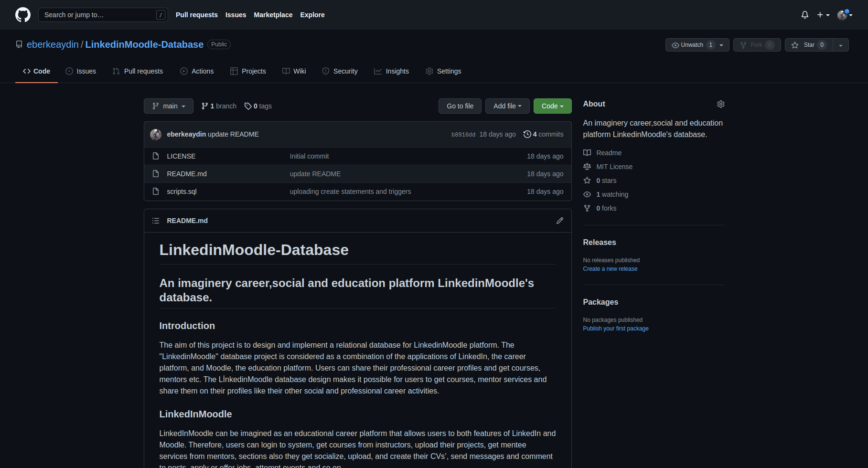Viewport: 868px width, 468px height.
Task: Open the README.md file in list
Action: pos(187,174)
